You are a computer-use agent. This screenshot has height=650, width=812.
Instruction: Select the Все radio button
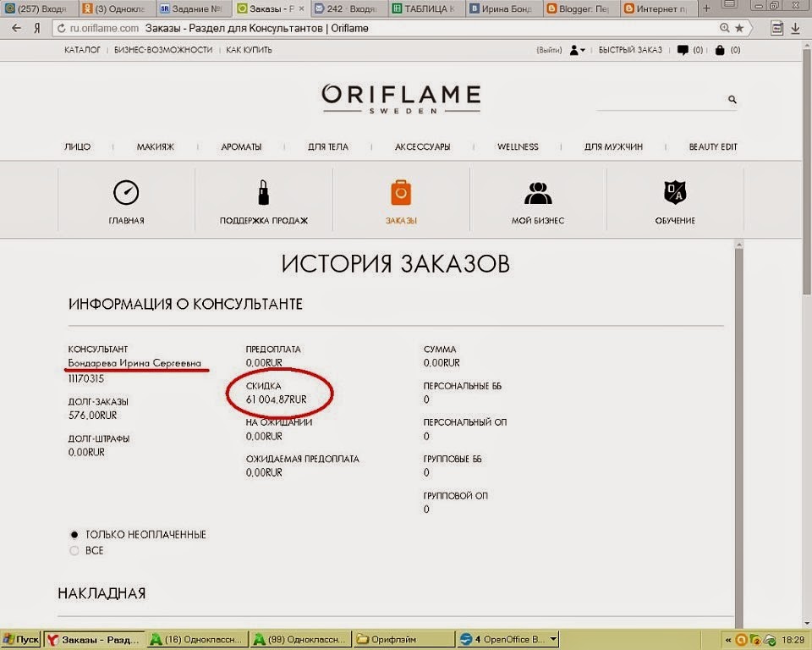coord(74,550)
